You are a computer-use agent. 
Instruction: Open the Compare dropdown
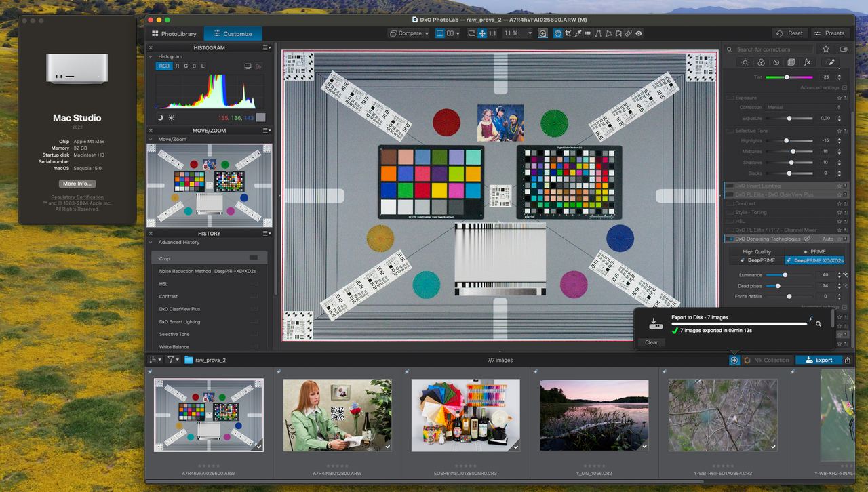(409, 33)
